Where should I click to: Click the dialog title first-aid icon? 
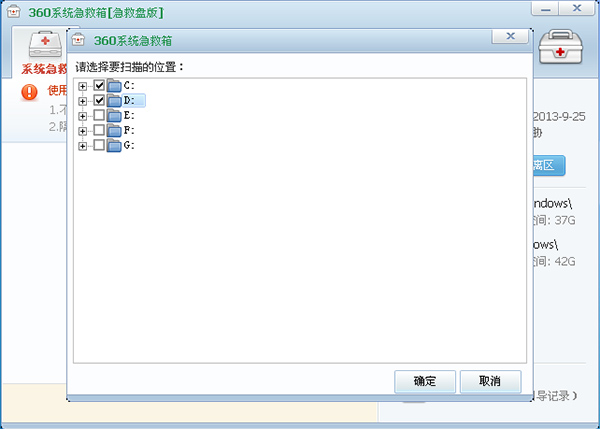tap(78, 39)
